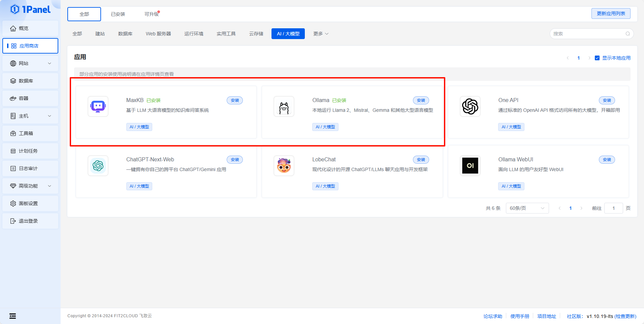The image size is (644, 324).
Task: Open the 论坛求助 link
Action: pos(493,316)
